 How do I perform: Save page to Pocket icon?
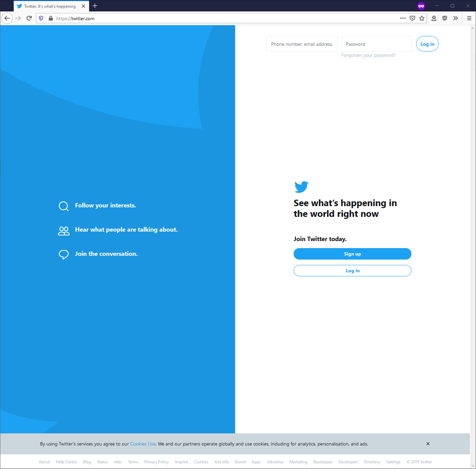[x=413, y=18]
